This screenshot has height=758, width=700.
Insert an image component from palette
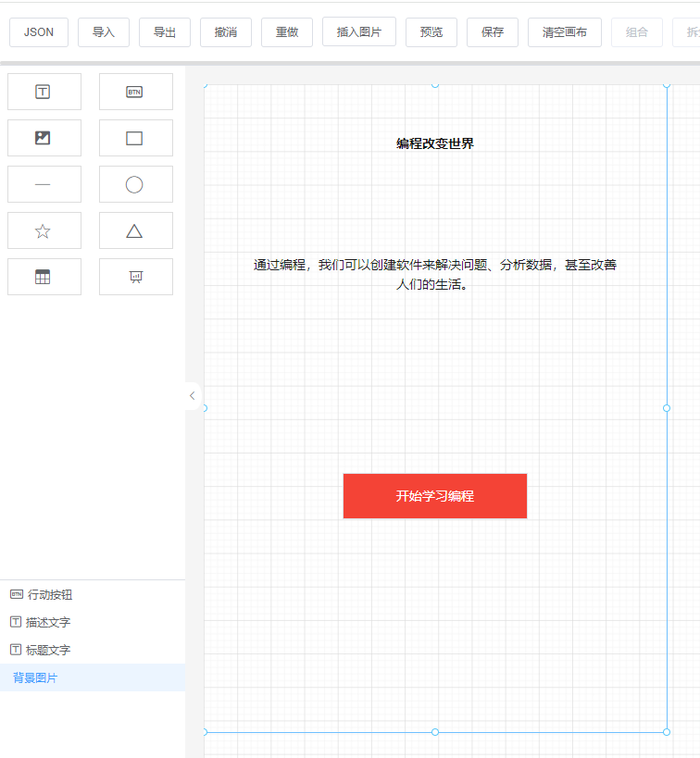[x=44, y=138]
